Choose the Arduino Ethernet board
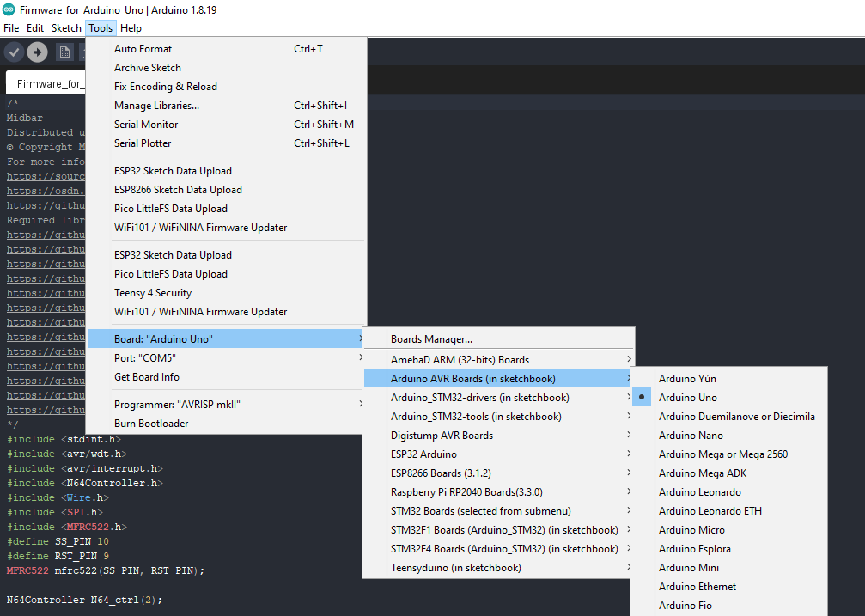 click(x=728, y=586)
